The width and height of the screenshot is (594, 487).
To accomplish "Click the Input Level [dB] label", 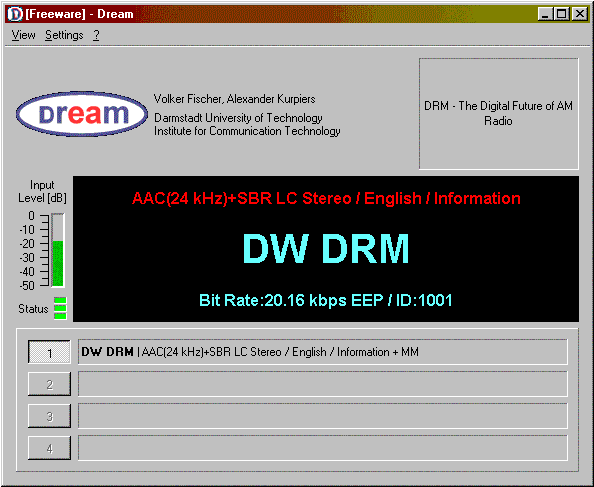I will pos(42,192).
